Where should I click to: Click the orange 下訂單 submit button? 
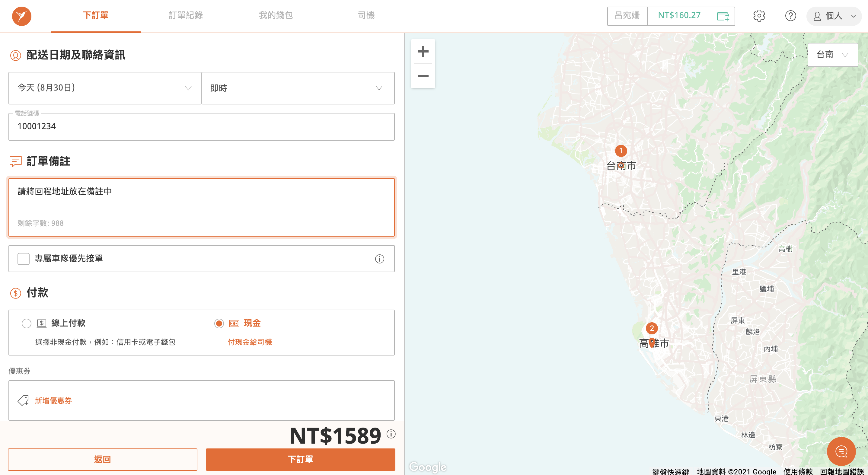pos(300,459)
